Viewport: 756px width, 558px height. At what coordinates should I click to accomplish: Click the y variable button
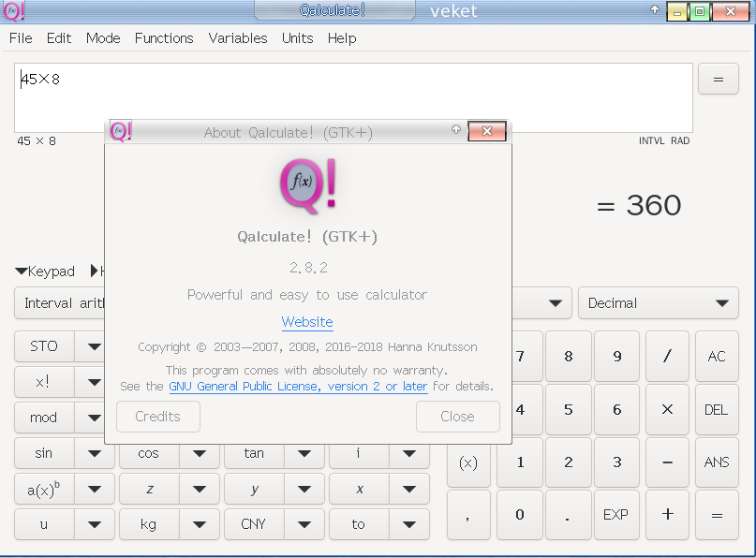point(254,489)
